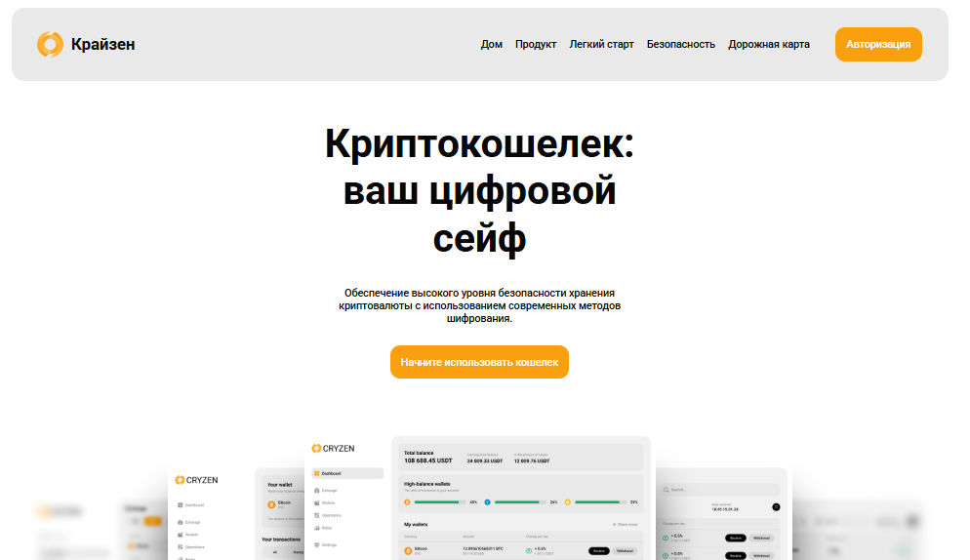Select Rates in the center preview sidebar

coord(323,528)
